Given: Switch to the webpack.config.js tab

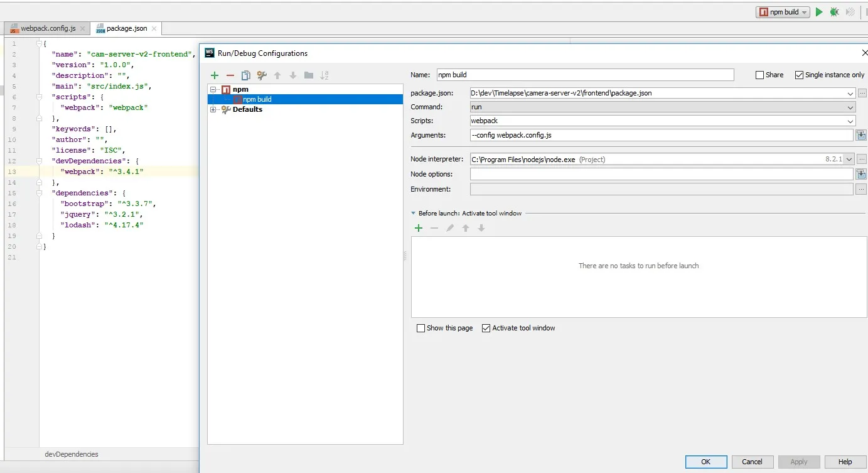Looking at the screenshot, I should coord(48,29).
